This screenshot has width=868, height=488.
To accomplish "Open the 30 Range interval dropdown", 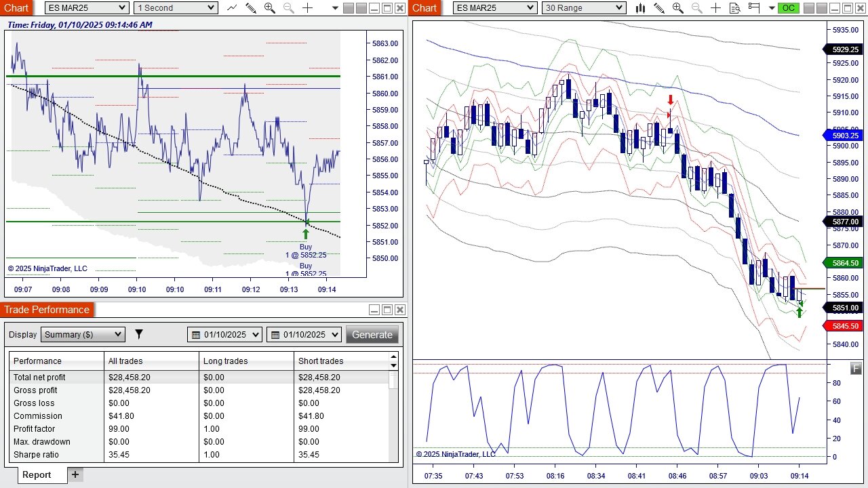I will 584,8.
